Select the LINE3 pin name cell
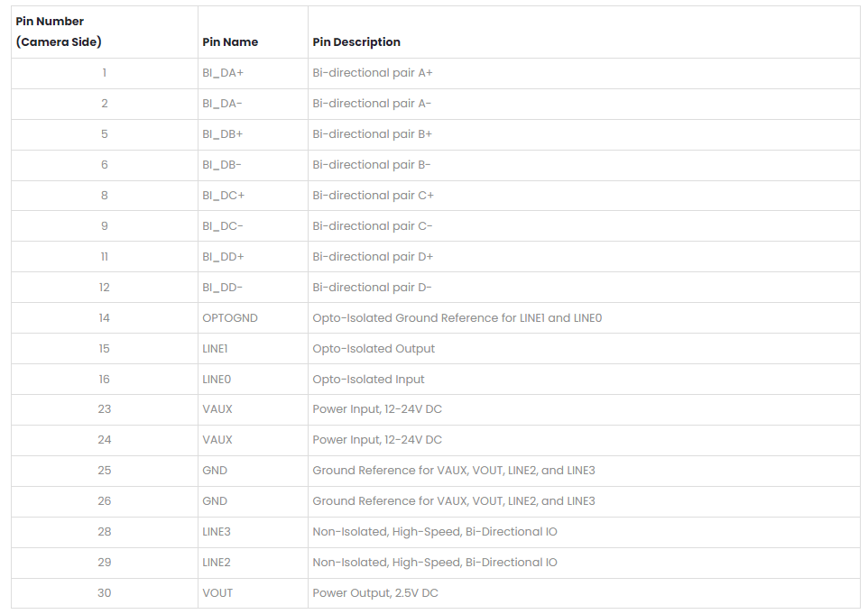This screenshot has height=614, width=868. 217,532
